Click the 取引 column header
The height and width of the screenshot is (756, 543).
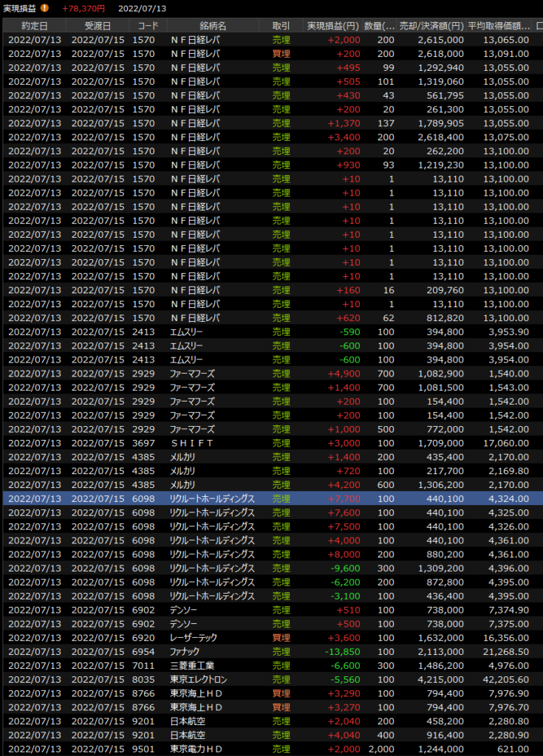pyautogui.click(x=280, y=26)
